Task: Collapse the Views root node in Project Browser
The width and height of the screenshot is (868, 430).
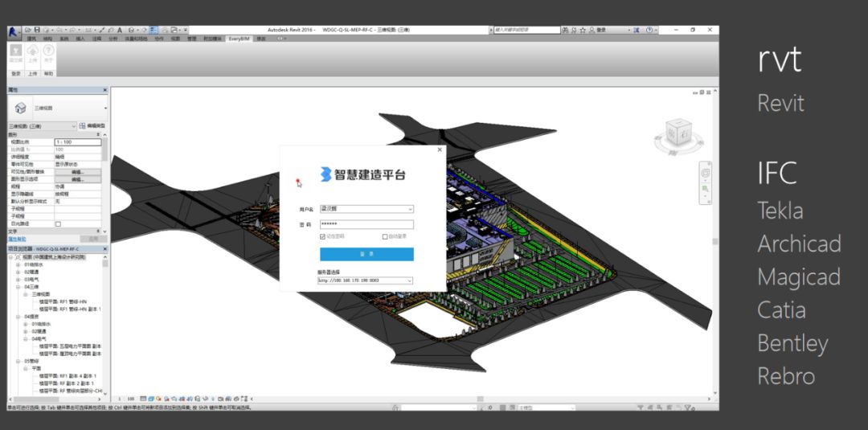Action: 11,257
